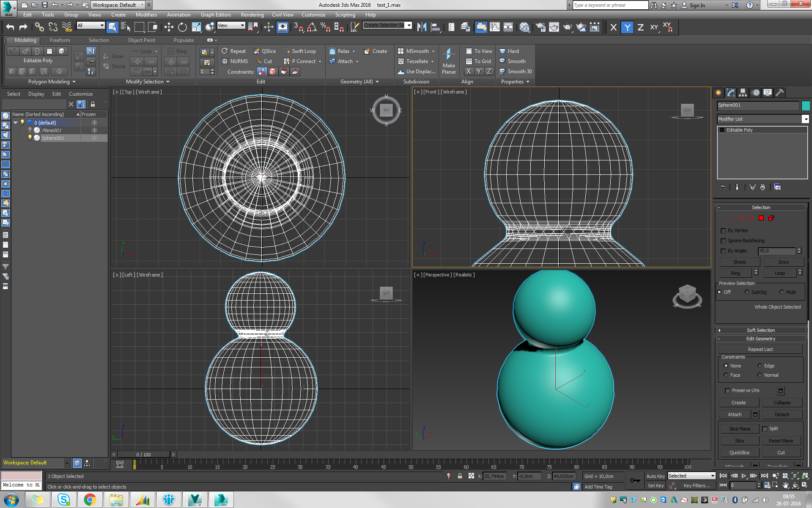This screenshot has width=812, height=508.
Task: Click the Redo arrow in main toolbar
Action: [24, 27]
